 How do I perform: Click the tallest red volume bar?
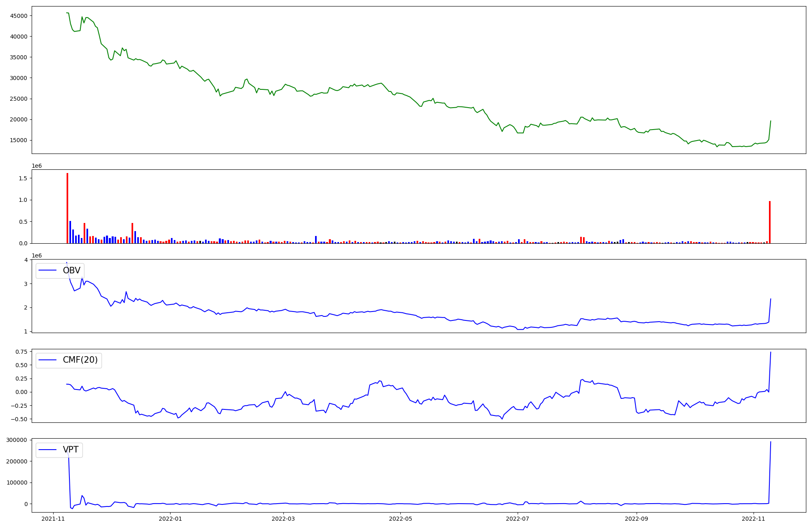tap(67, 208)
